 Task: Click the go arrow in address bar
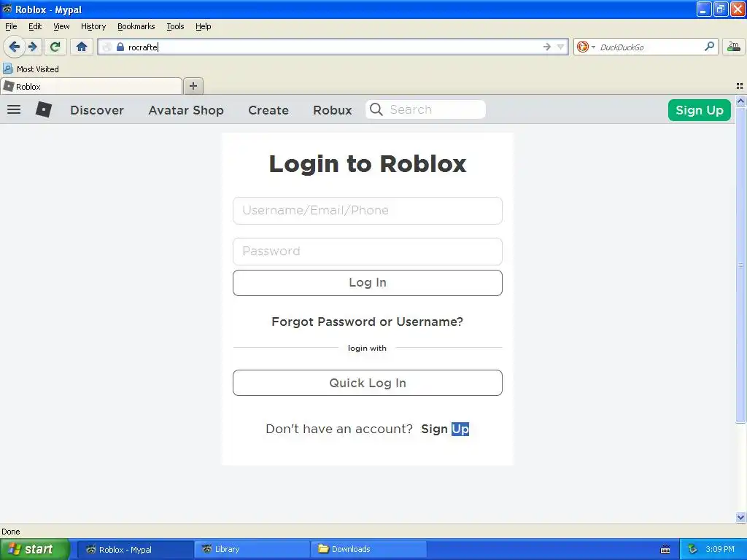(x=546, y=47)
